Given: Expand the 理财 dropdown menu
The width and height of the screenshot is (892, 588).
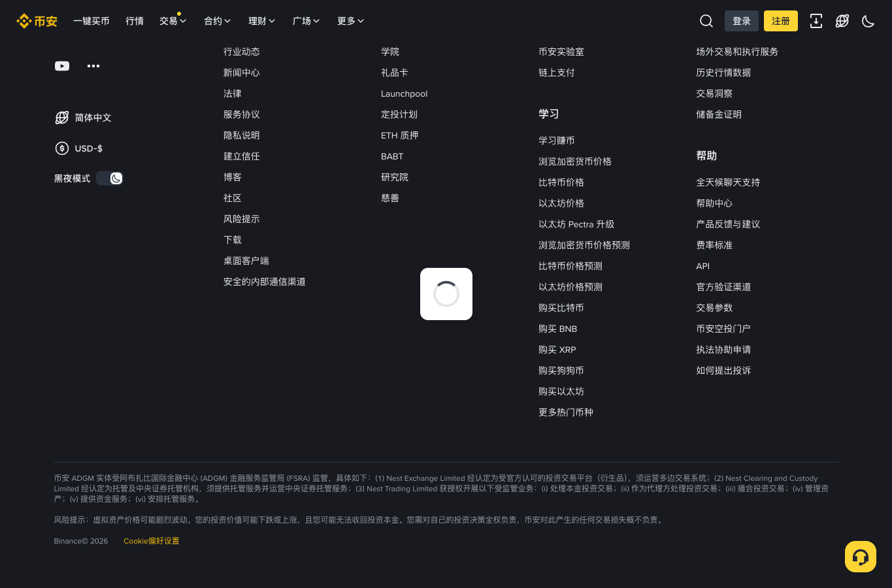Looking at the screenshot, I should tap(261, 21).
